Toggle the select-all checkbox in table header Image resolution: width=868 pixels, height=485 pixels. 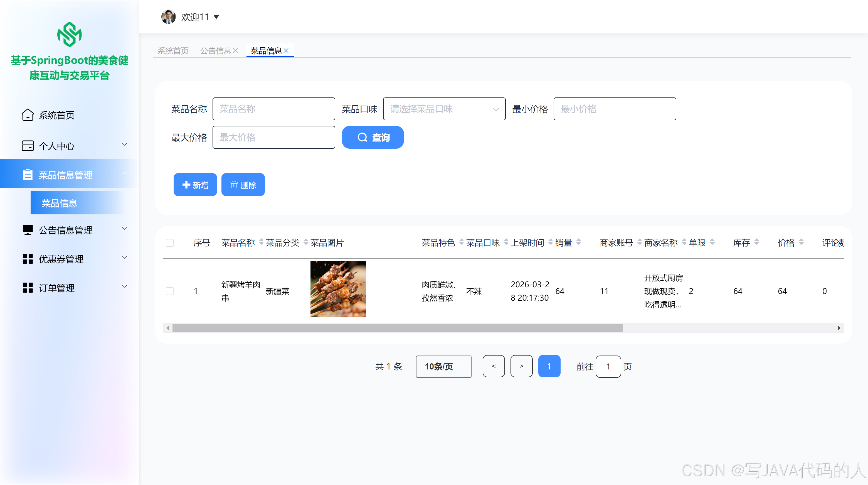coord(169,243)
